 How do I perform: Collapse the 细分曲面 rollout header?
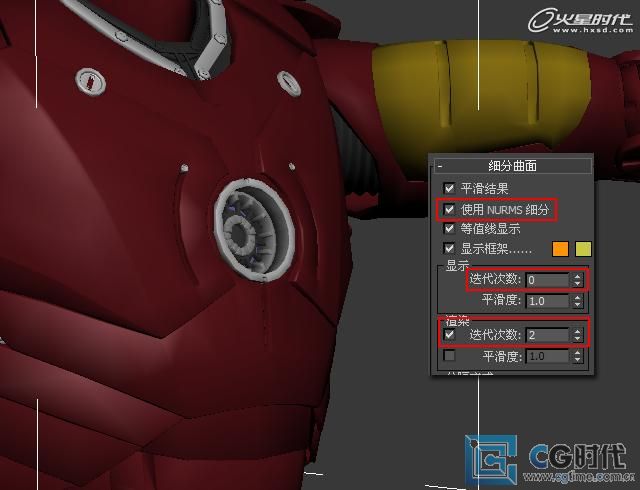point(513,166)
